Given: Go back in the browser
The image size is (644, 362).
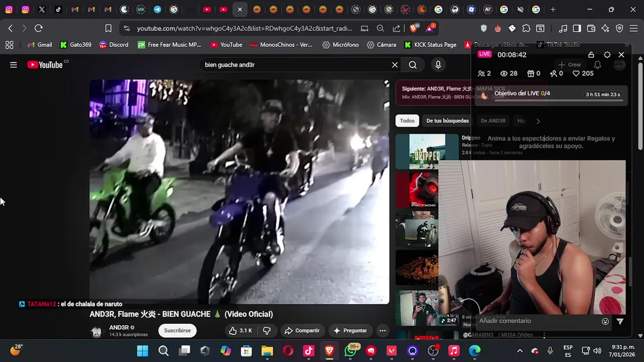Looking at the screenshot, I should pyautogui.click(x=11, y=28).
